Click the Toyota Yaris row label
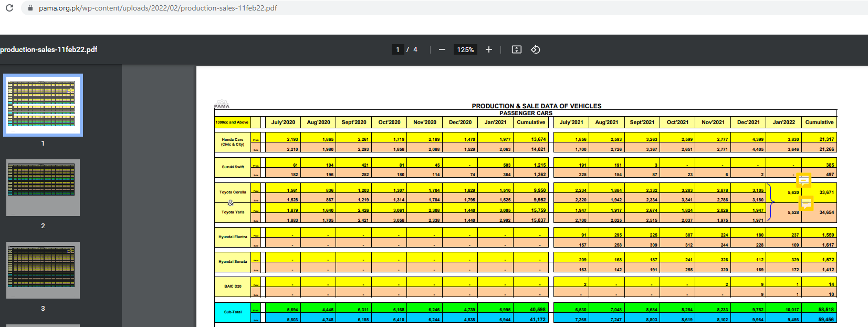The height and width of the screenshot is (327, 868). coord(233,212)
